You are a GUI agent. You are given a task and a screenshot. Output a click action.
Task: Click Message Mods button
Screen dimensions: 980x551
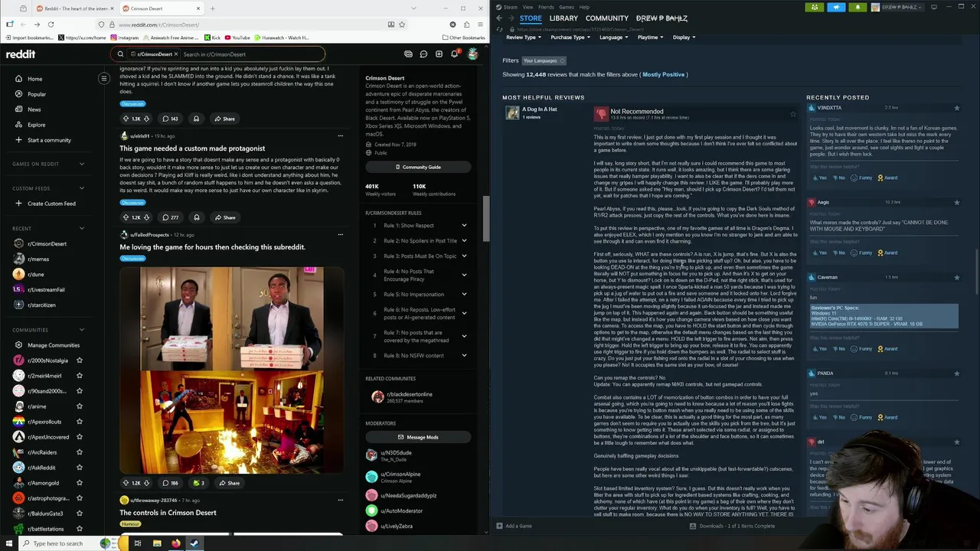(x=418, y=437)
